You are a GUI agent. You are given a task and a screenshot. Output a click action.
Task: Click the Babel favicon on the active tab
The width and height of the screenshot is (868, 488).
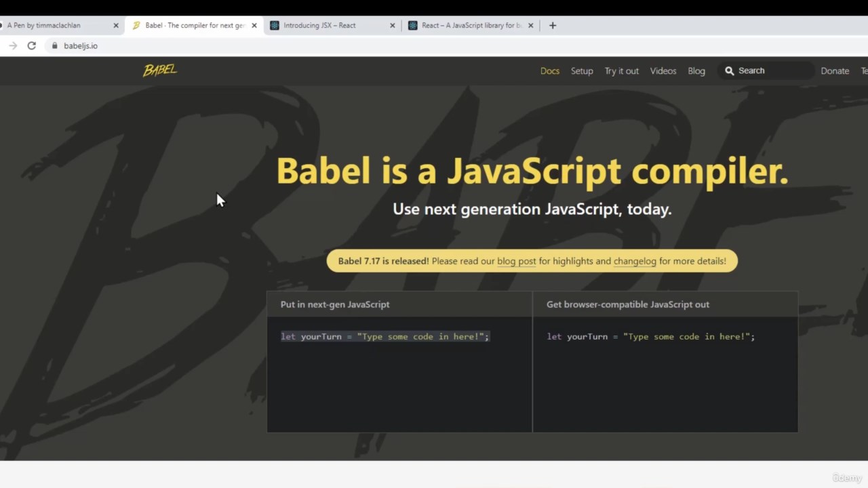point(136,25)
